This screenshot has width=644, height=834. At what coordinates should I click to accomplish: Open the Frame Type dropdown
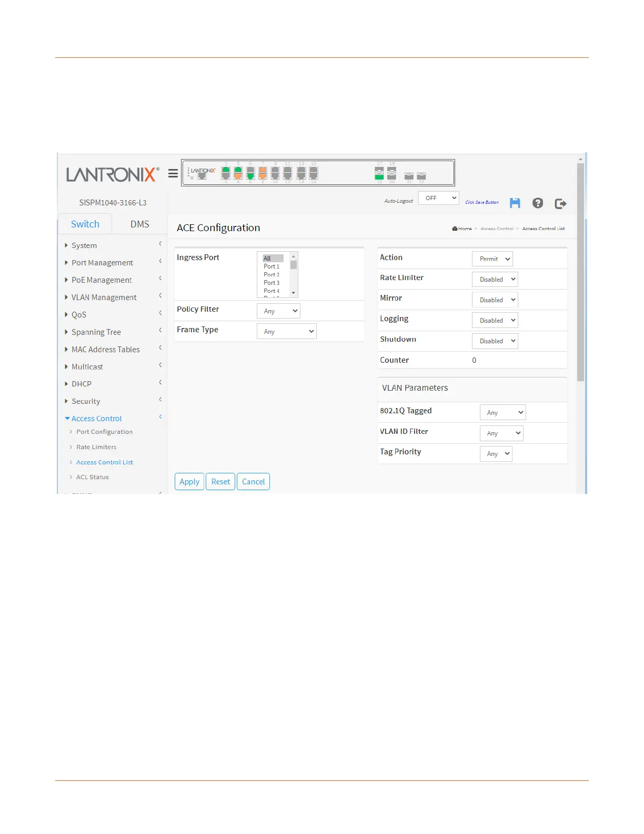click(x=287, y=332)
